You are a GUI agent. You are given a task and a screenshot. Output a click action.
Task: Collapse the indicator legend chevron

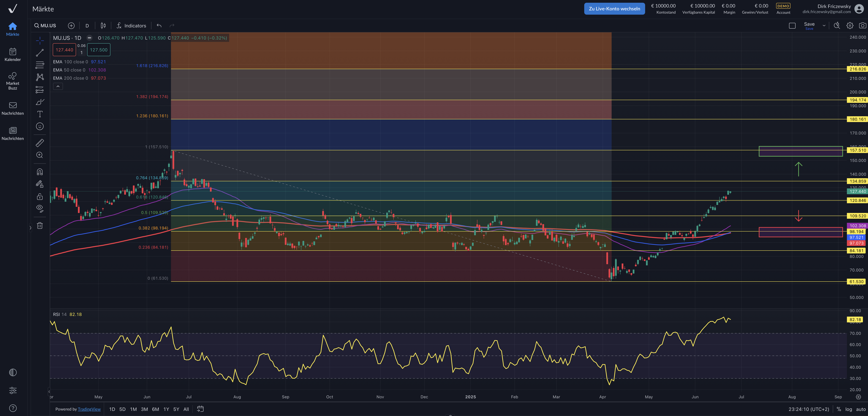tap(58, 87)
